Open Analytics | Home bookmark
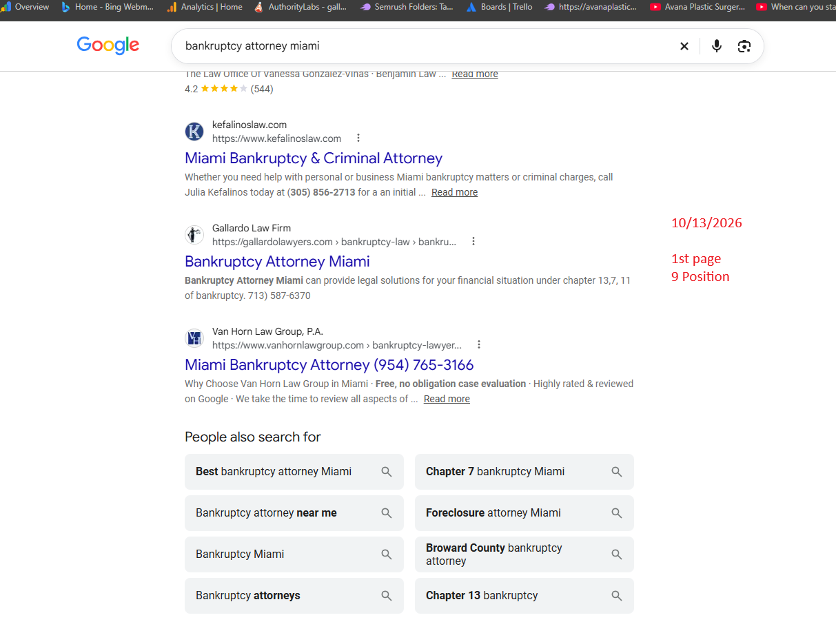 [205, 7]
